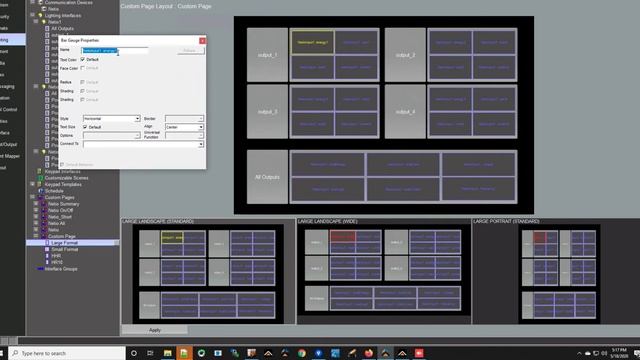Open Firefox from the taskbar
Viewport: 640px width, 360px height.
369,353
